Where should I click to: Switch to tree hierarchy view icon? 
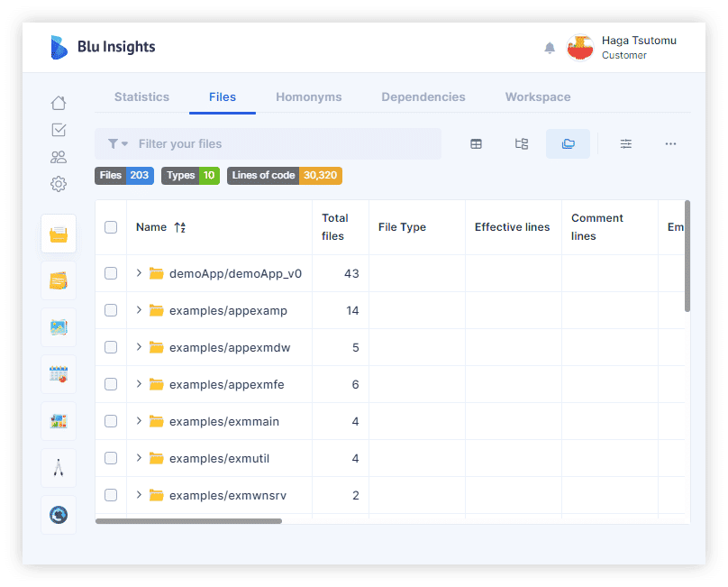[522, 144]
